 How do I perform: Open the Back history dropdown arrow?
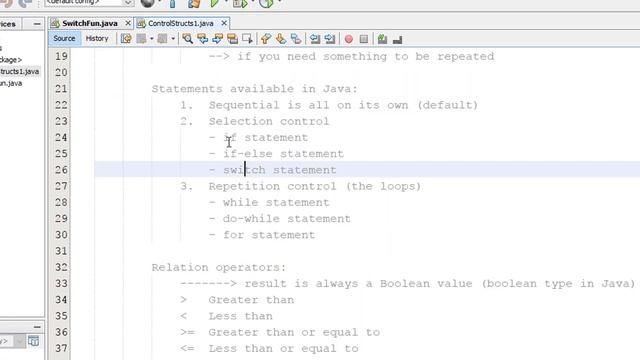(x=151, y=39)
